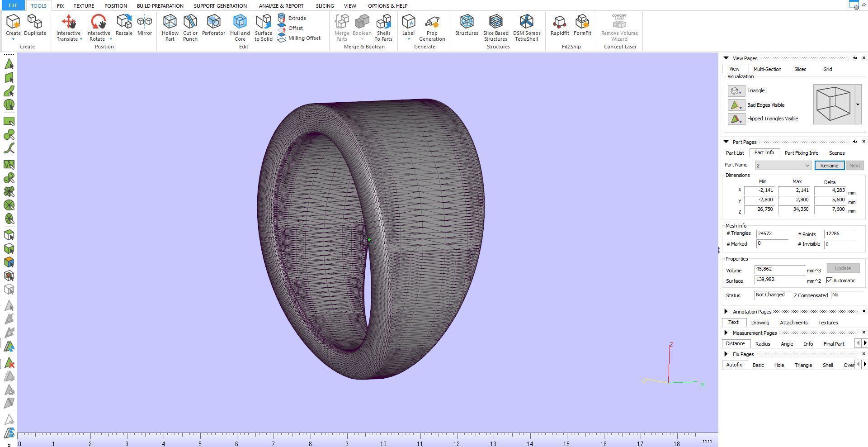This screenshot has height=447, width=868.
Task: Switch to the ANALYZE & REPORT tab
Action: (x=281, y=6)
